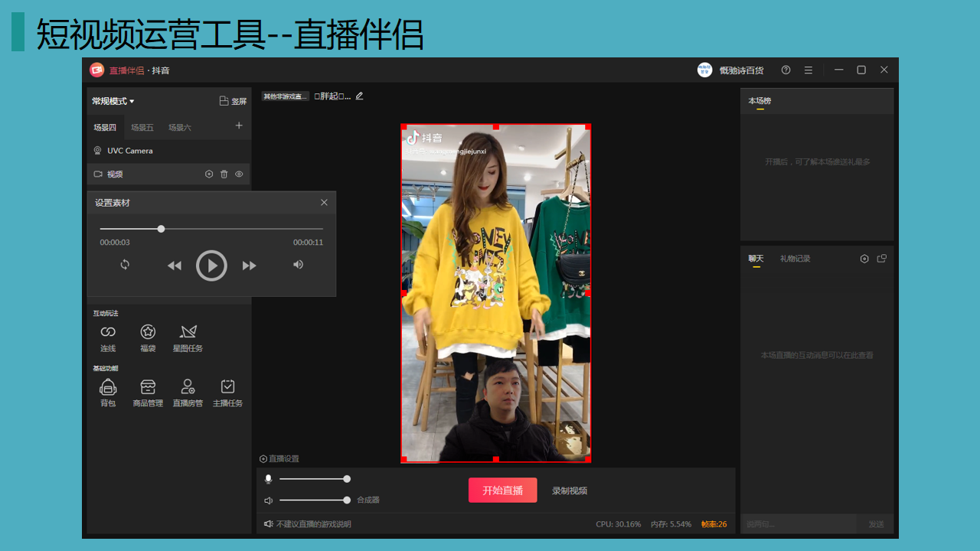
Task: Open settings for the 视频 source
Action: click(x=209, y=174)
